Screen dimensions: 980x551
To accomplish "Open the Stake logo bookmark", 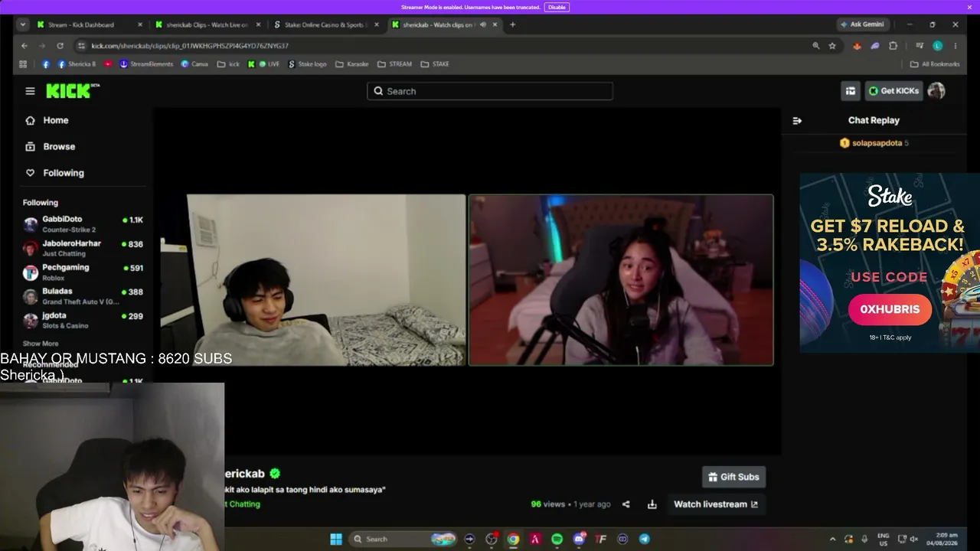I will click(307, 64).
